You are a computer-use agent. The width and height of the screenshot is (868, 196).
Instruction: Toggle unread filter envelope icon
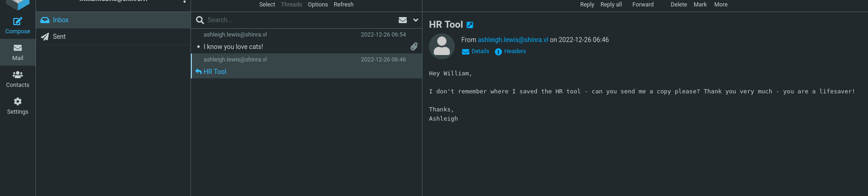pos(403,20)
